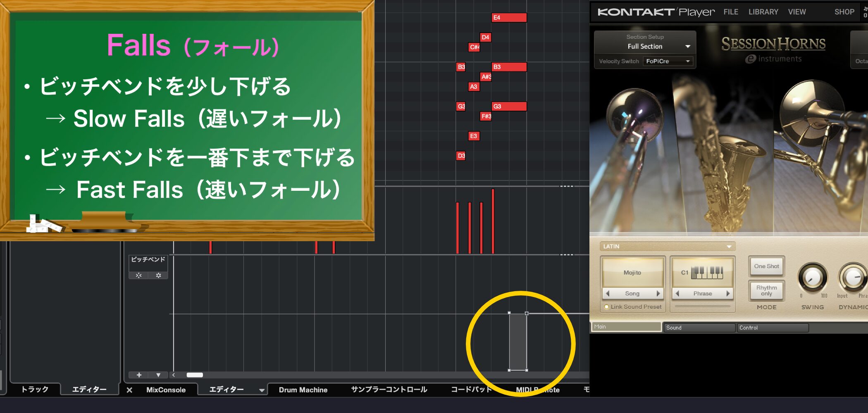Enable the Rhythm only mode button
Viewport: 868px width, 413px height.
click(x=766, y=290)
